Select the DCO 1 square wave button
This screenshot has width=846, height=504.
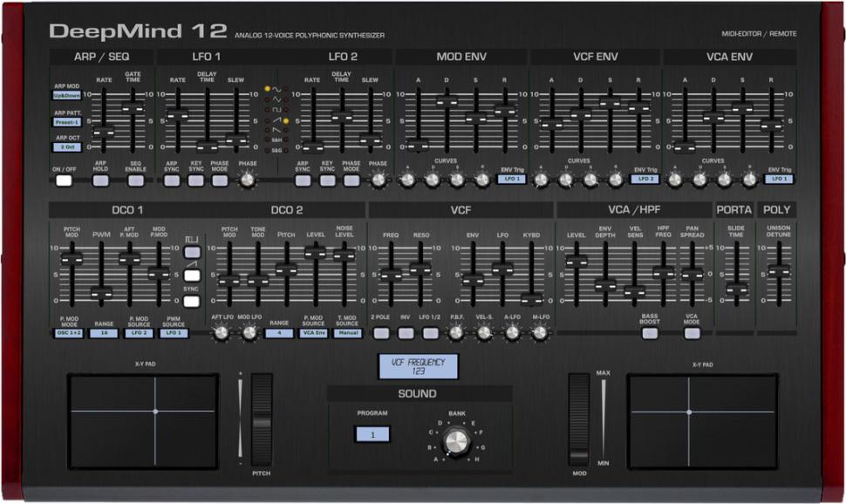192,252
